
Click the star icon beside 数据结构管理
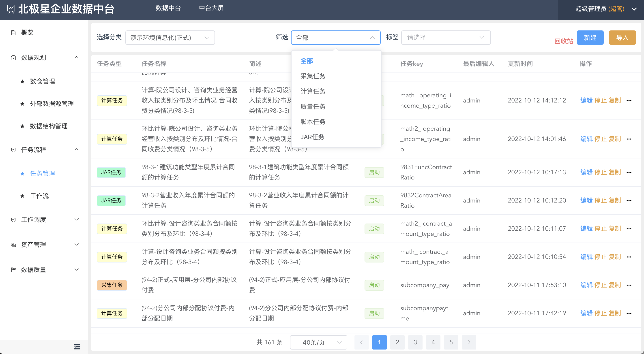tap(22, 126)
